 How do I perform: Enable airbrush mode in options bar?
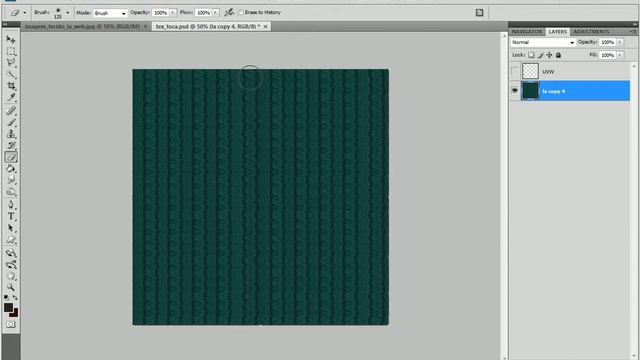click(229, 12)
